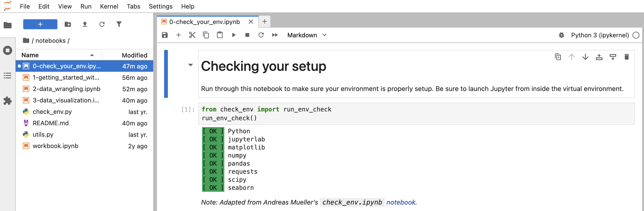Open the Table of Contents sidebar
The image size is (644, 211).
8,76
